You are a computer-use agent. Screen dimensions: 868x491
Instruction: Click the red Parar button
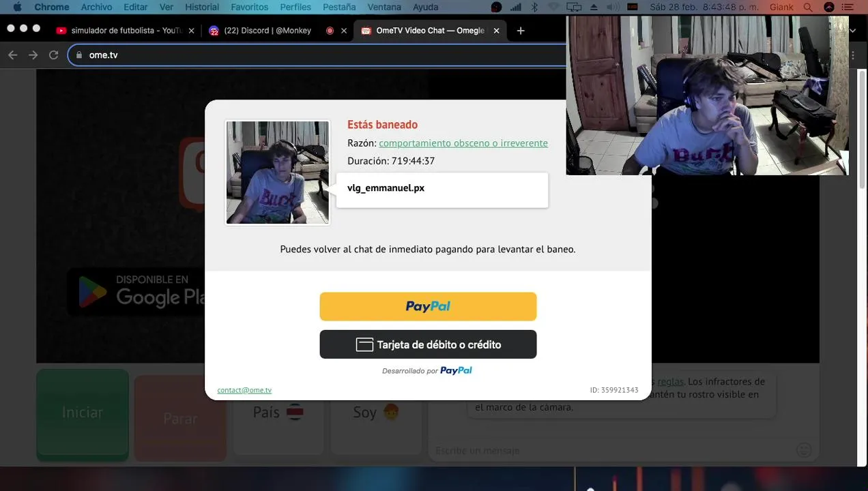click(180, 417)
